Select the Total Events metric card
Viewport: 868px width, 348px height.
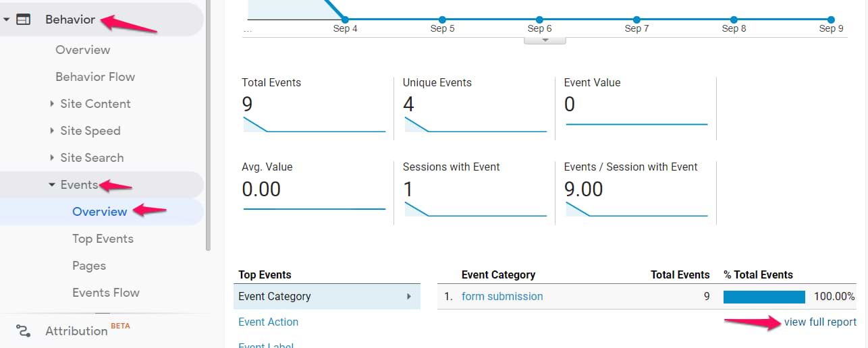314,107
